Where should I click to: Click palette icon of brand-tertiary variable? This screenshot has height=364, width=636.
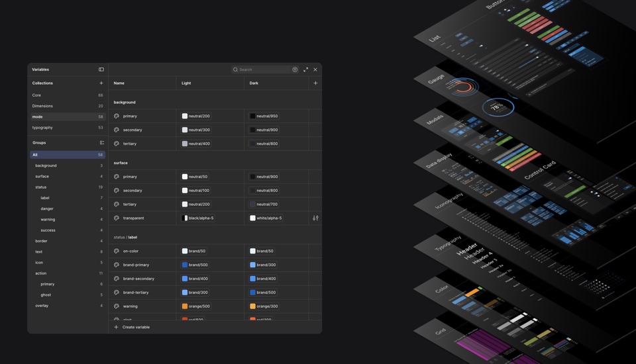117,293
